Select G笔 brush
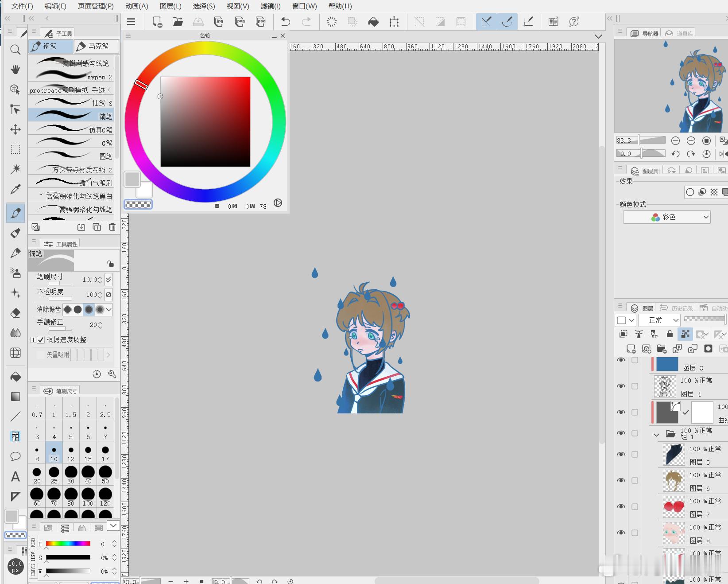 point(71,143)
